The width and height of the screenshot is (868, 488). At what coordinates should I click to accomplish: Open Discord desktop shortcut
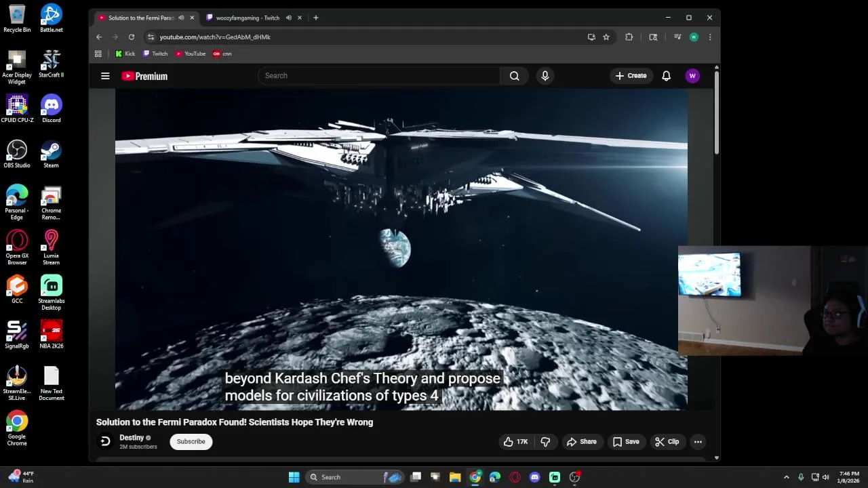(52, 109)
